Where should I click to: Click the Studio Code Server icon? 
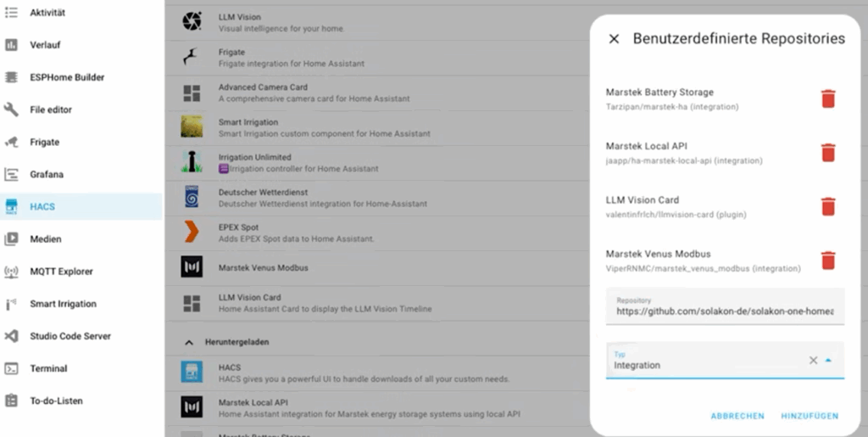point(12,336)
